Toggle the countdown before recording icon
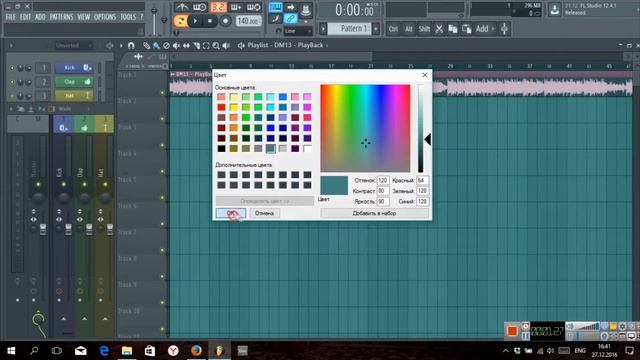640x360 pixels. click(200, 7)
